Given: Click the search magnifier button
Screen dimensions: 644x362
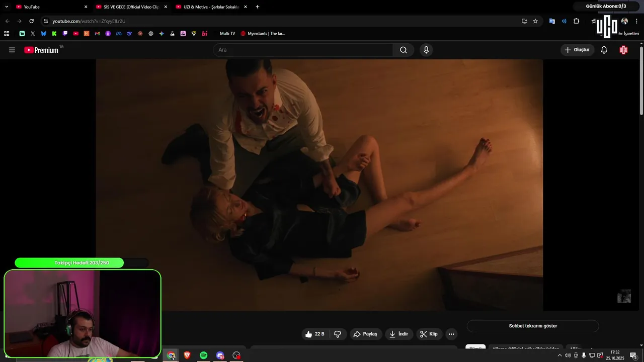Looking at the screenshot, I should 404,50.
